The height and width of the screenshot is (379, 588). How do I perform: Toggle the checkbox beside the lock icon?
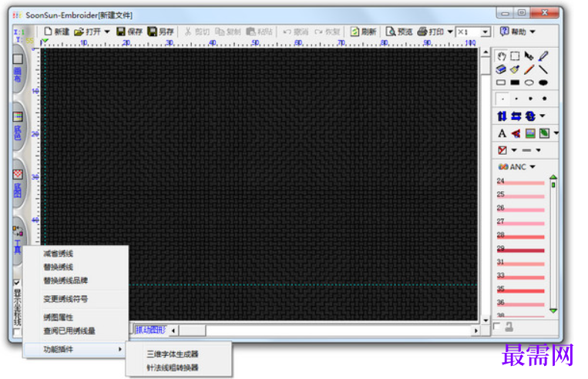click(x=497, y=326)
